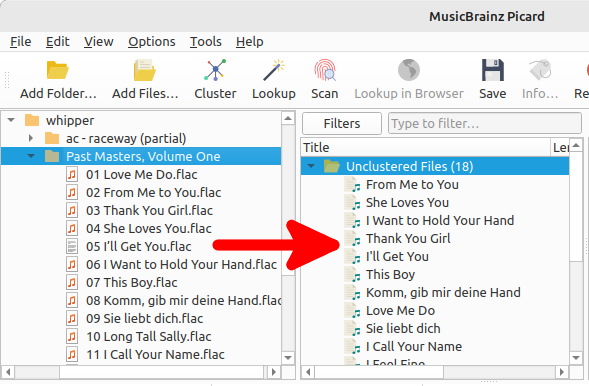The height and width of the screenshot is (386, 589).
Task: Open the Options menu
Action: click(152, 42)
